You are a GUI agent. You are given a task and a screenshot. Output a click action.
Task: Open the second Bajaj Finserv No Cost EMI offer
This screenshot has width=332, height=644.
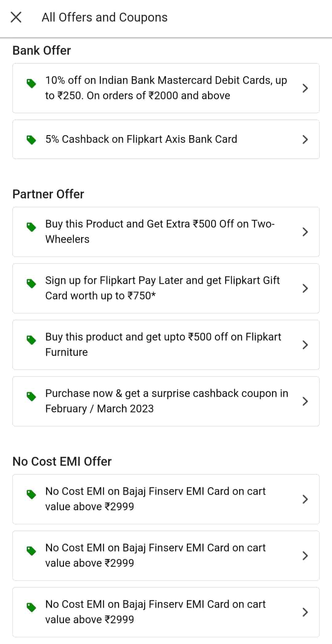coord(155,555)
